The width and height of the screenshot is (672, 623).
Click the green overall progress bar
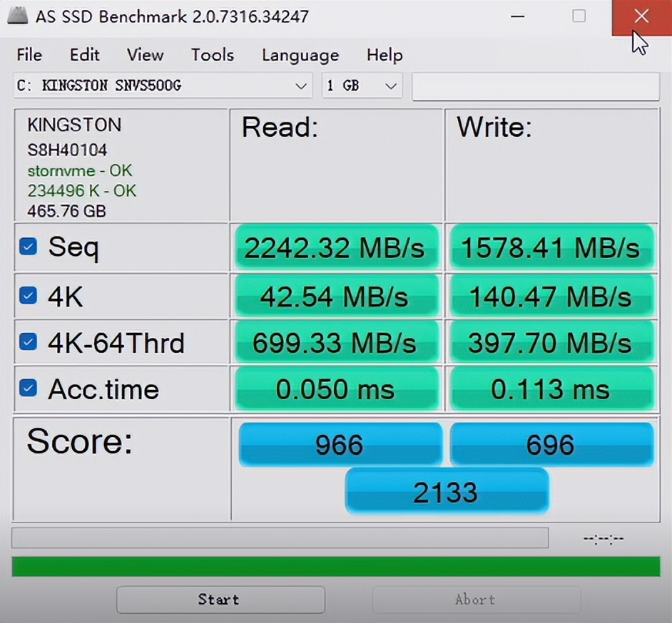pyautogui.click(x=336, y=566)
